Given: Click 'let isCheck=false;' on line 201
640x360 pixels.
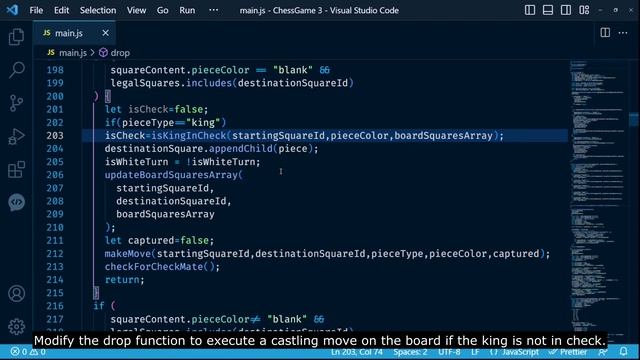Looking at the screenshot, I should (156, 109).
